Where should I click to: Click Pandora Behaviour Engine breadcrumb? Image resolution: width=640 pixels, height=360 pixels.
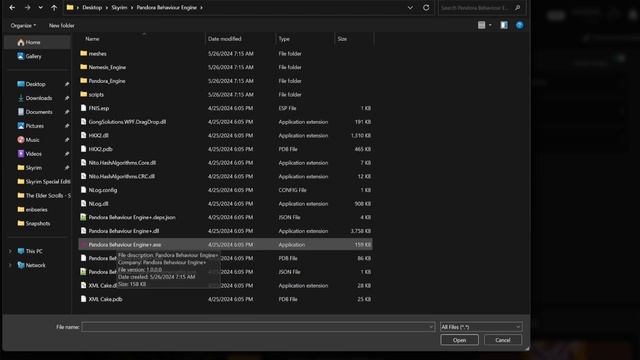pos(167,8)
